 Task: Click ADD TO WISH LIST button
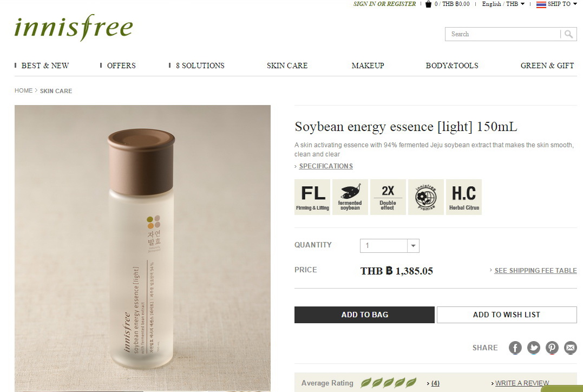pos(507,315)
